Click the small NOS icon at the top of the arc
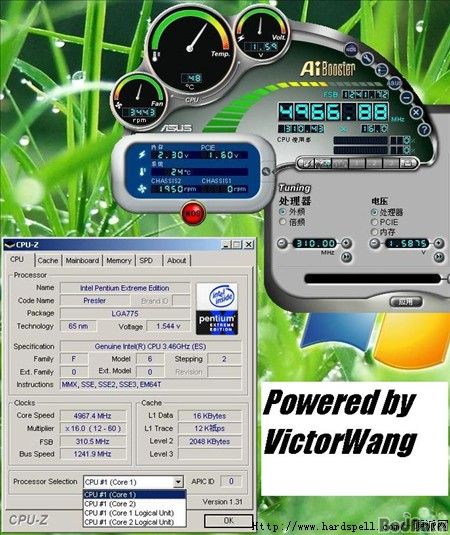Image resolution: width=450 pixels, height=535 pixels. pyautogui.click(x=351, y=49)
